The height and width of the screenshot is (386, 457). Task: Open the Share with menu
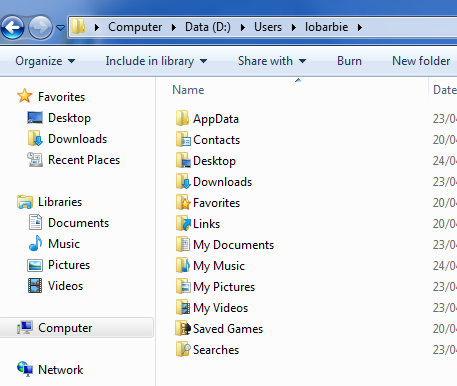tap(272, 61)
